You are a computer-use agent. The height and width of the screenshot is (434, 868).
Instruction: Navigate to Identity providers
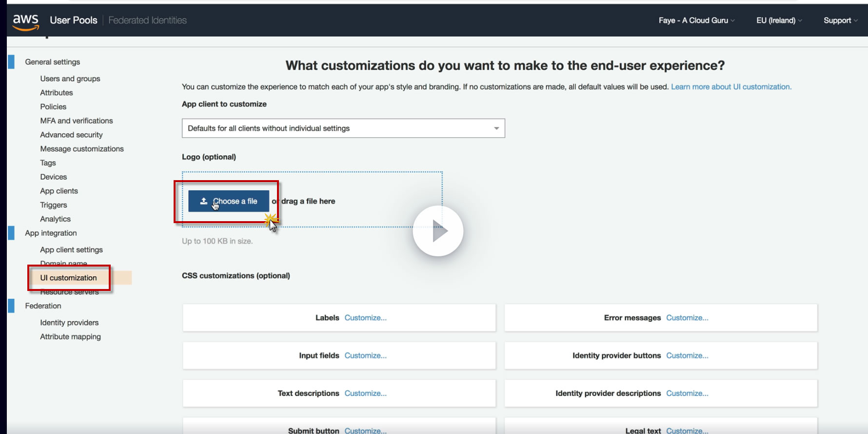point(69,323)
